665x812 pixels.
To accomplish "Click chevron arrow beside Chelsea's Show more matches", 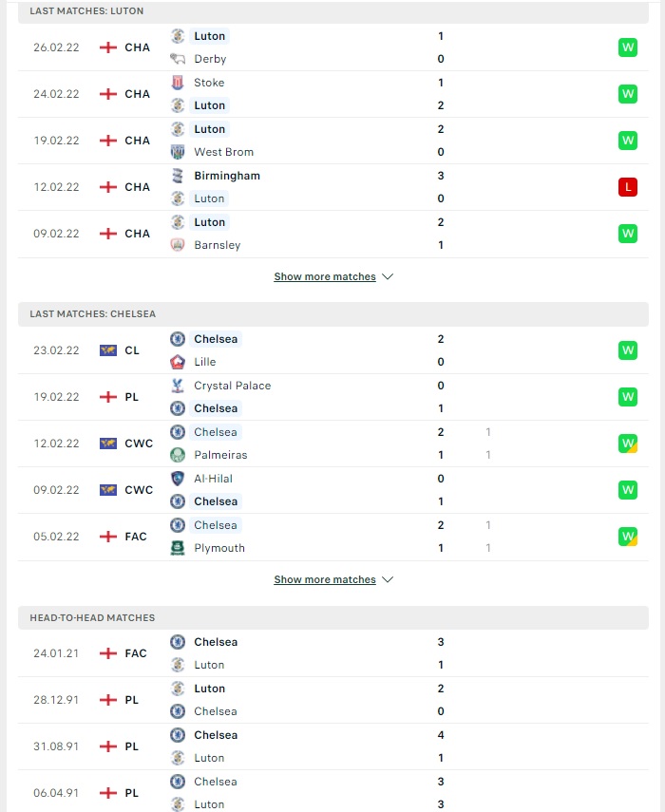I will point(388,579).
